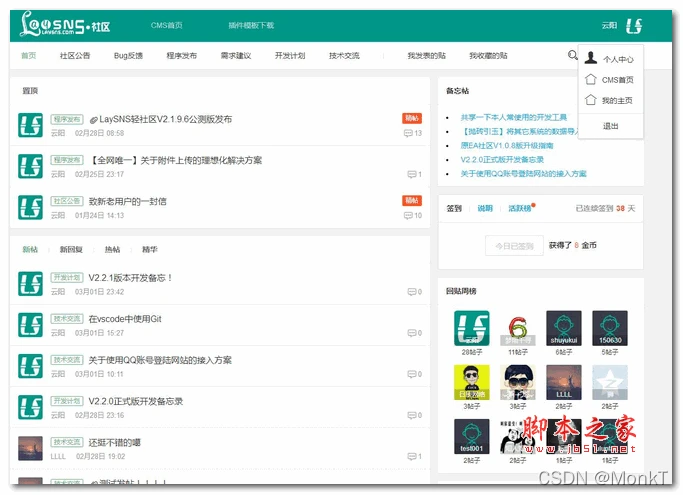
Task: Open 插件模板下载 in the green header
Action: coord(251,25)
